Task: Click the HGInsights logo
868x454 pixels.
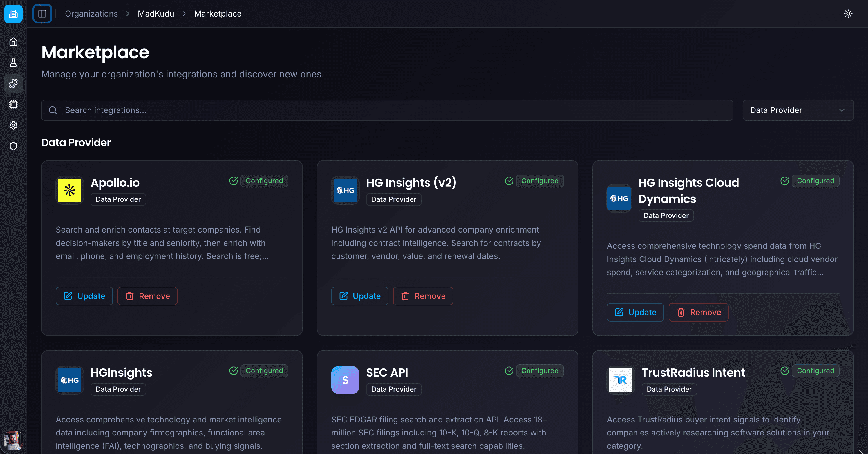Action: [69, 380]
